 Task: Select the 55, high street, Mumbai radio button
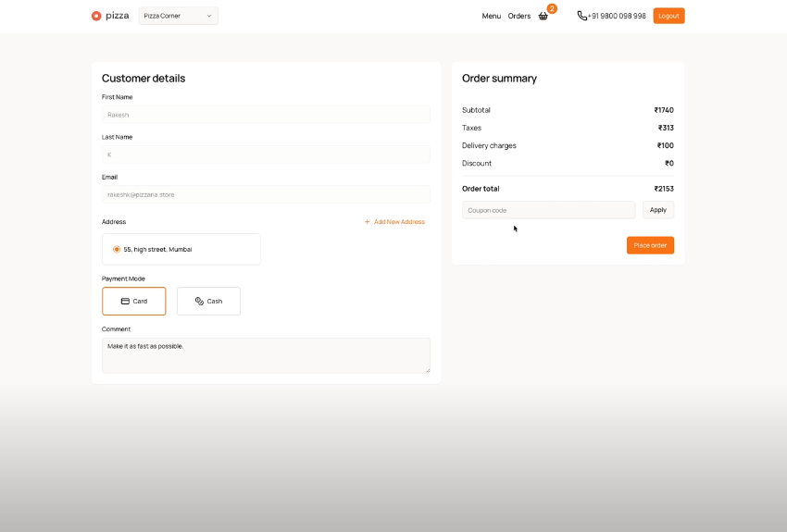click(x=117, y=249)
